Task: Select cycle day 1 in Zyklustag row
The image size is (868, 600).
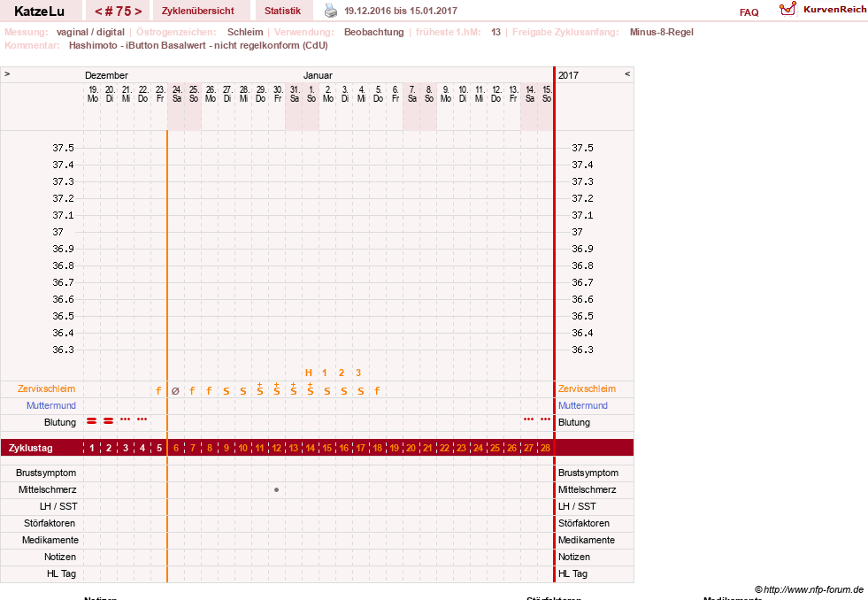Action: (x=92, y=448)
